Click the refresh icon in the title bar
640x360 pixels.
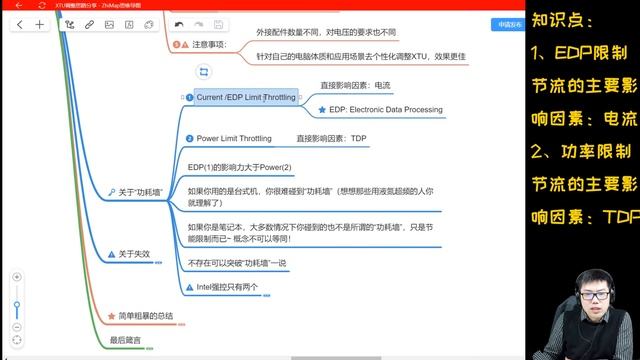tap(42, 5)
